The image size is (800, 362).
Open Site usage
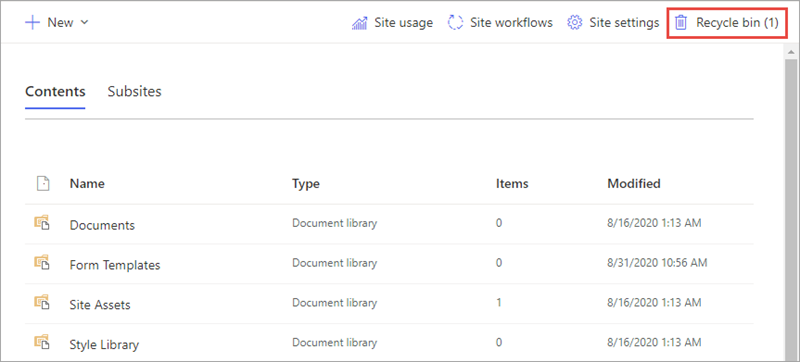pos(403,23)
